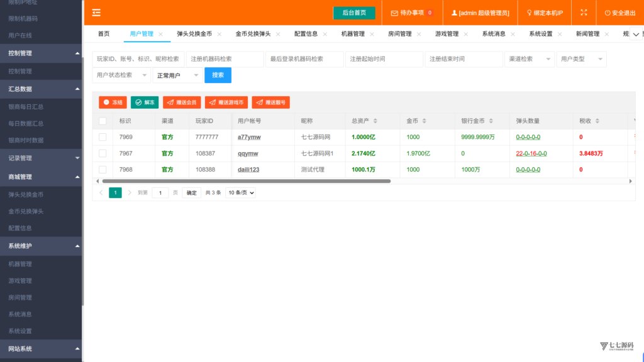Collapse 商城管理 sidebar section
644x362 pixels.
pyautogui.click(x=41, y=177)
